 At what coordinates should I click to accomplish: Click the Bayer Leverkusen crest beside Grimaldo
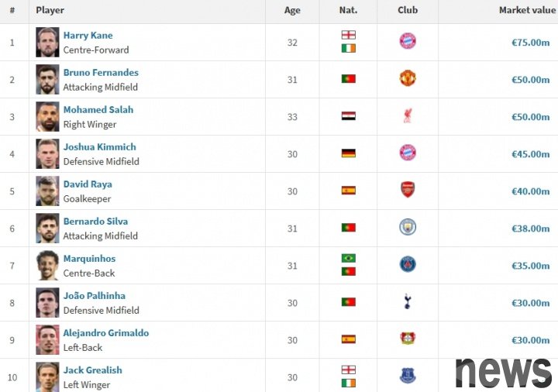coord(408,339)
